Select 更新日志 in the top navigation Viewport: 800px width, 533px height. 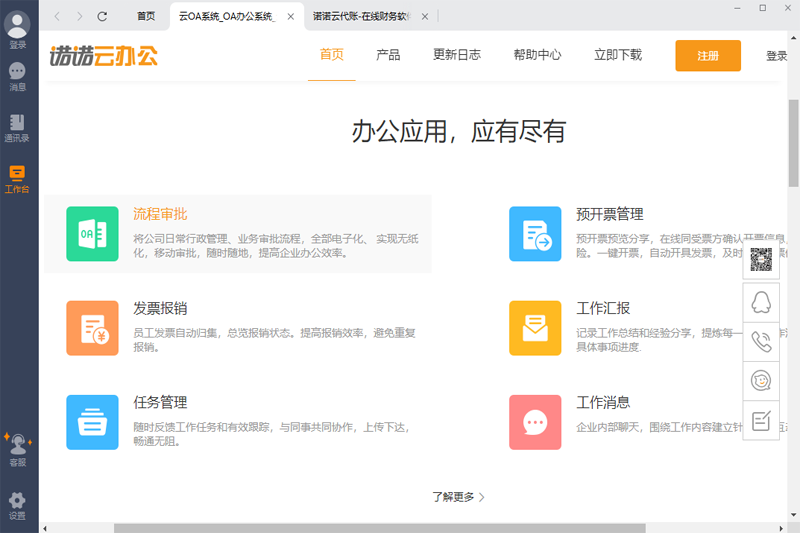tap(454, 55)
